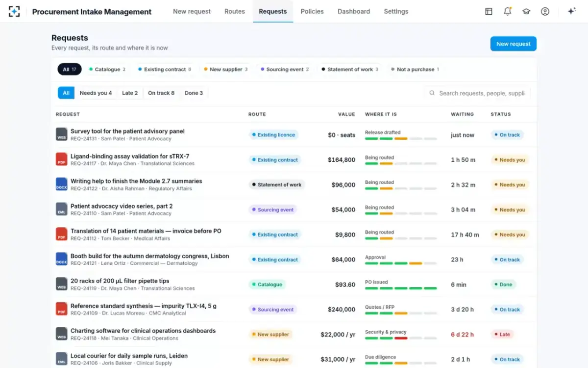Open Charting software for clinical operations dashboards

coord(143,331)
